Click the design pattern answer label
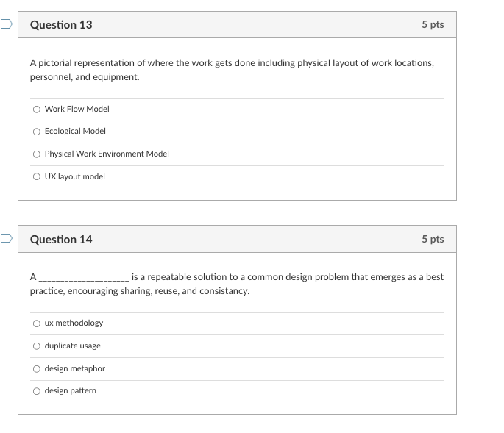The height and width of the screenshot is (433, 504). (x=70, y=390)
